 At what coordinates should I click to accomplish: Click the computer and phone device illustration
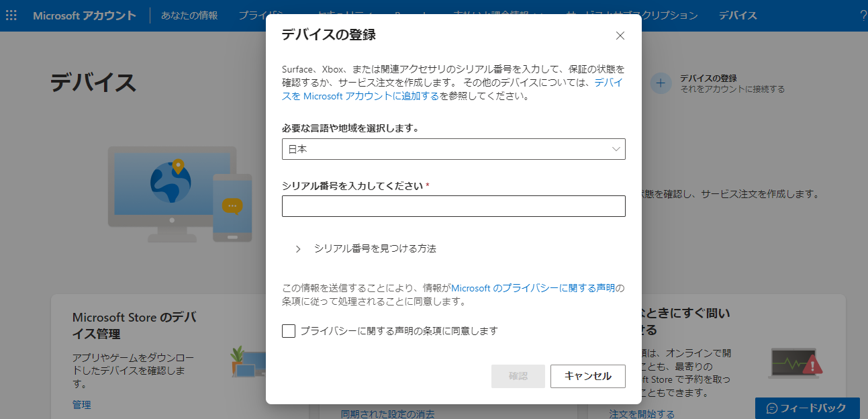[180, 195]
